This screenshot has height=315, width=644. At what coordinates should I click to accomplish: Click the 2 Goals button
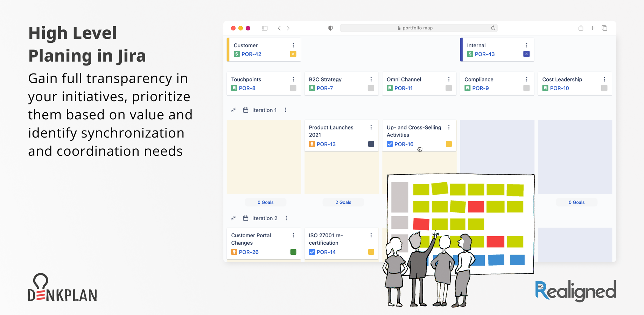(343, 202)
